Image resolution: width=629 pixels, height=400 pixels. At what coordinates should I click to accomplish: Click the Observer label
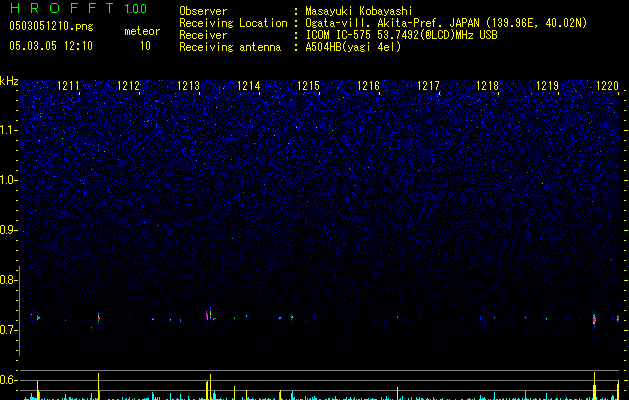click(x=203, y=11)
